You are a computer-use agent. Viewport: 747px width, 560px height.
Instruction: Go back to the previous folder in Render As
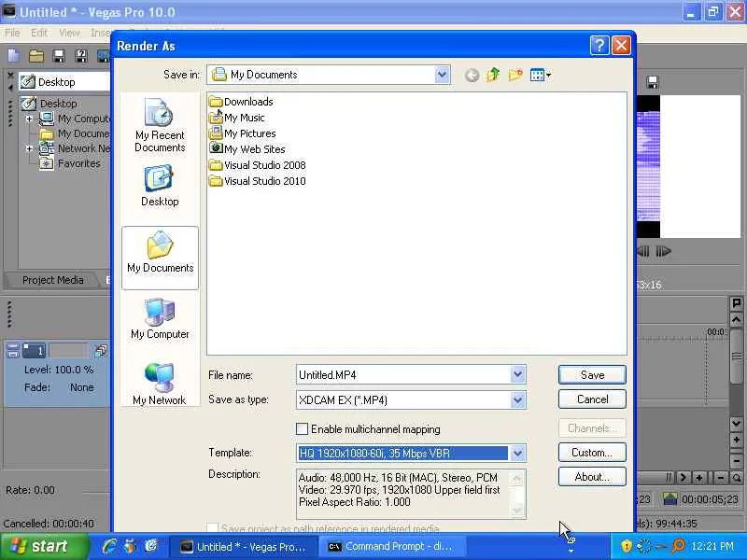pos(472,76)
